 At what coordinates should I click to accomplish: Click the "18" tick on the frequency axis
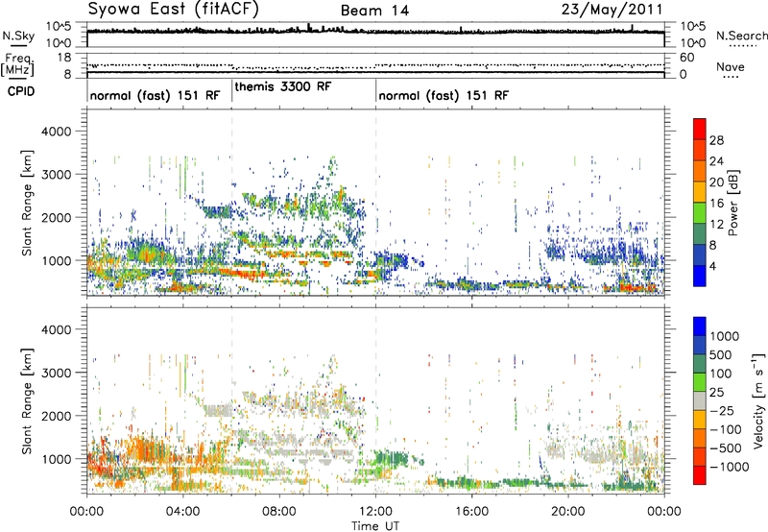click(x=64, y=58)
